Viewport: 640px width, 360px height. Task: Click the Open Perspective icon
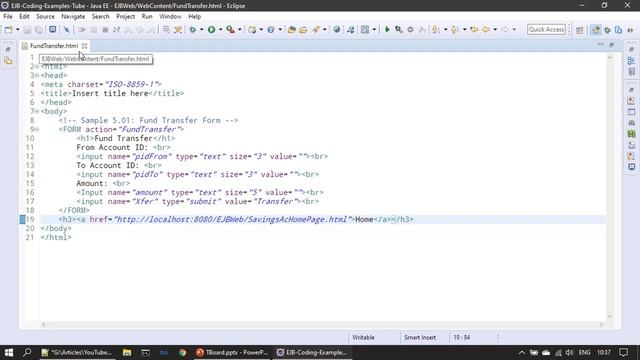coord(580,30)
